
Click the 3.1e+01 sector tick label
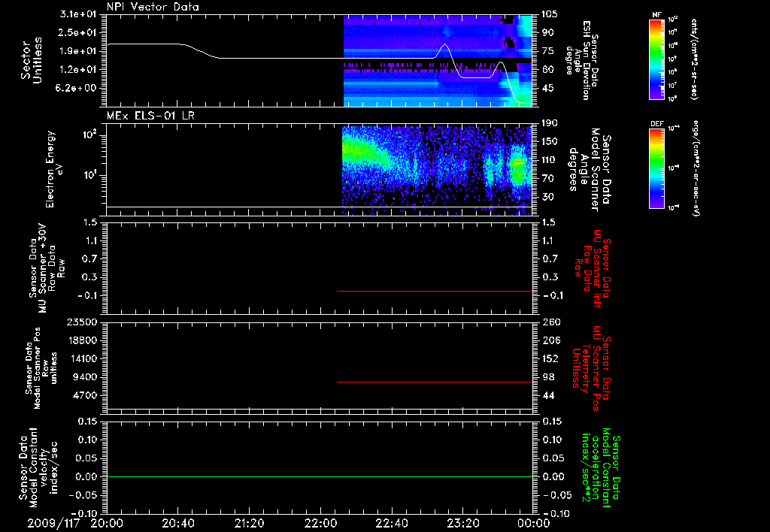(x=78, y=14)
